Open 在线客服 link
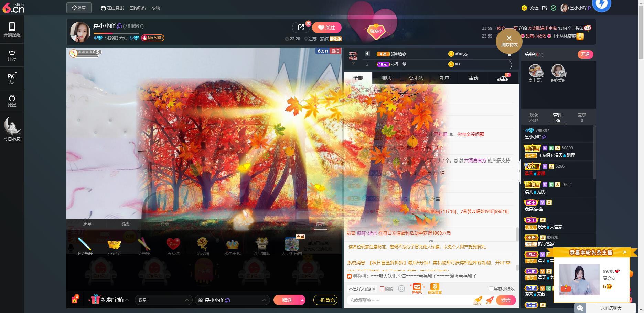Screen dimensions: 644x313 112,8
